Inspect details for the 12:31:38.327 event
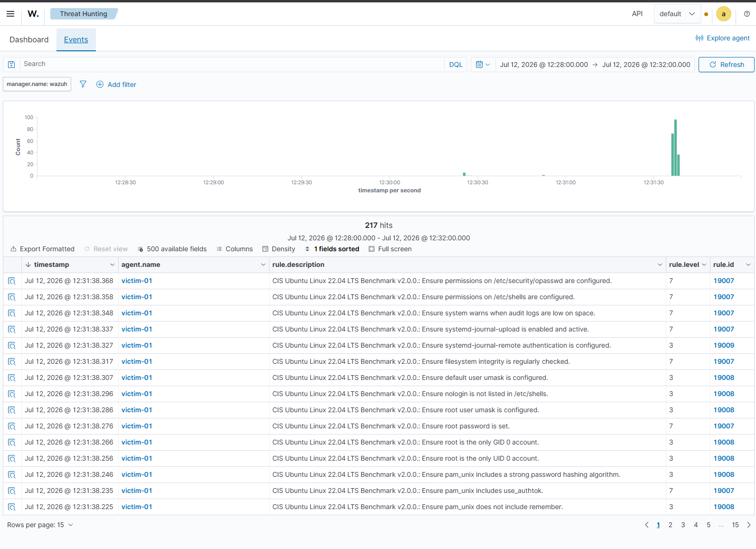This screenshot has width=756, height=549. (12, 345)
